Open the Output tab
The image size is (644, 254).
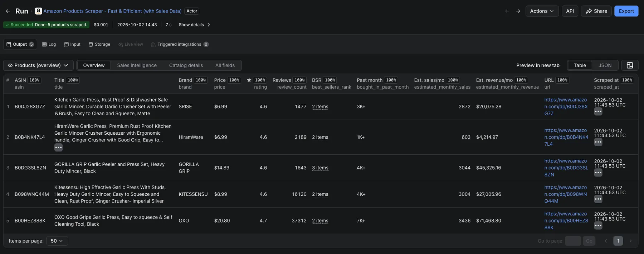tap(20, 44)
